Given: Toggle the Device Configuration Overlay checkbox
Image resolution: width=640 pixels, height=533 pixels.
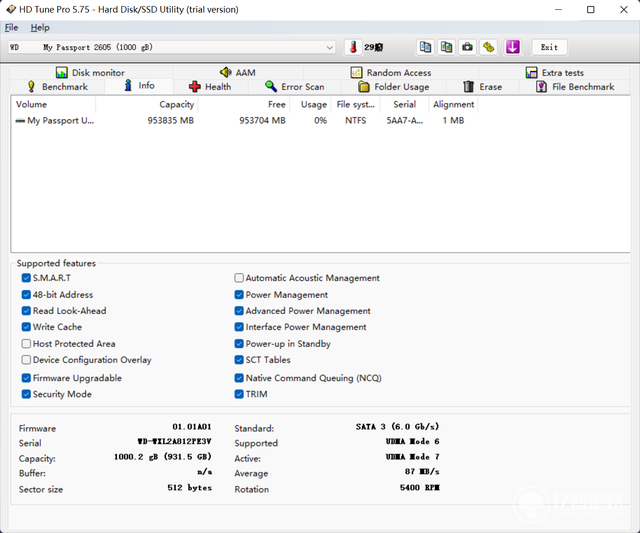Looking at the screenshot, I should coord(26,360).
